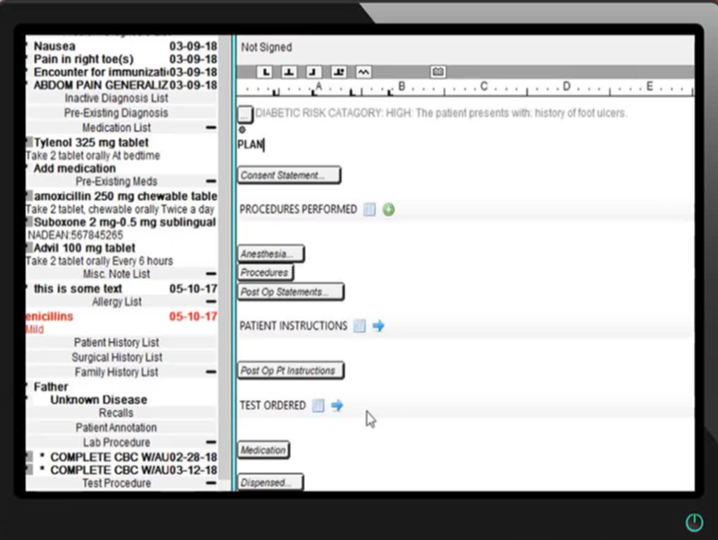Open note icon beside Test Ordered
The image size is (718, 540).
318,406
